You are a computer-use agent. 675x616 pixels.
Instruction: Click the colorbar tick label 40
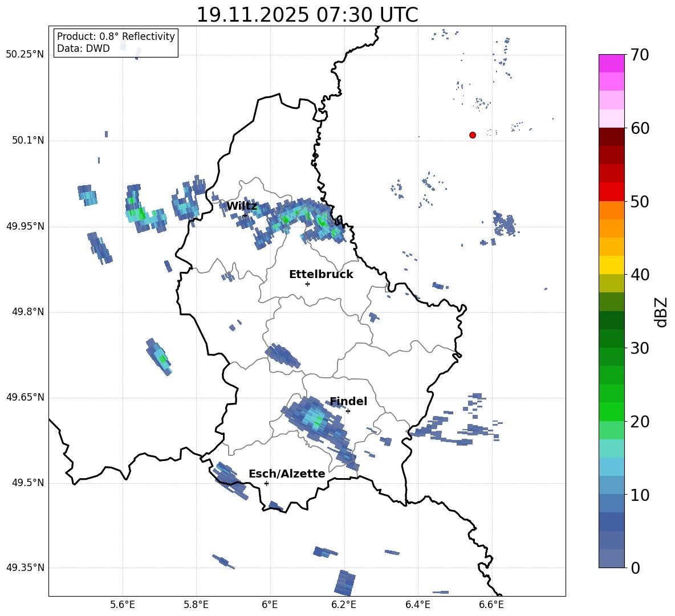[x=640, y=275]
